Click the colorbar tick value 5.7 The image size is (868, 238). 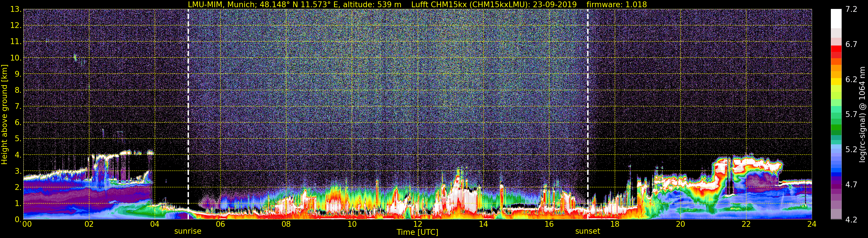coord(851,114)
